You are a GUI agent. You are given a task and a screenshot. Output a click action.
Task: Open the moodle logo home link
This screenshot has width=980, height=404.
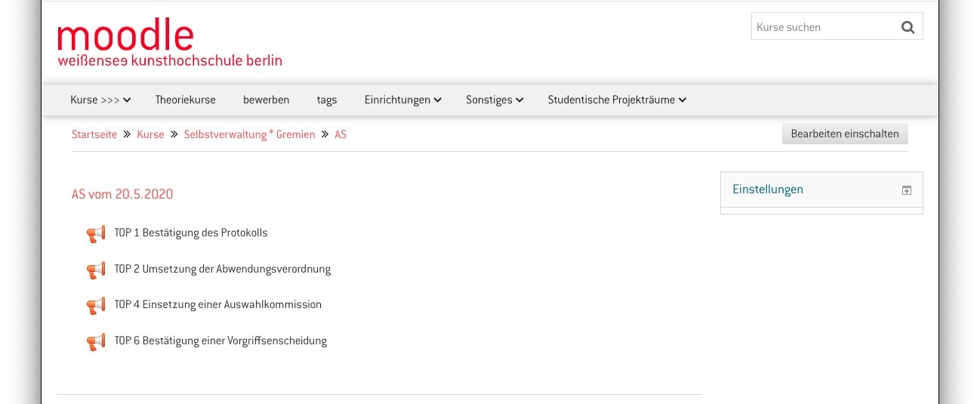click(169, 42)
